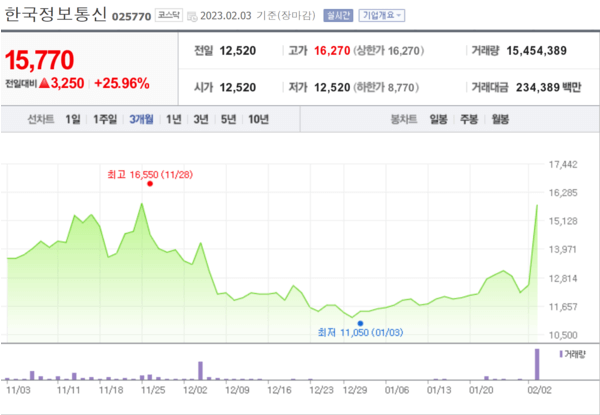Image resolution: width=600 pixels, height=415 pixels.
Task: Click the 11/03 date axis label
Action: (x=17, y=390)
